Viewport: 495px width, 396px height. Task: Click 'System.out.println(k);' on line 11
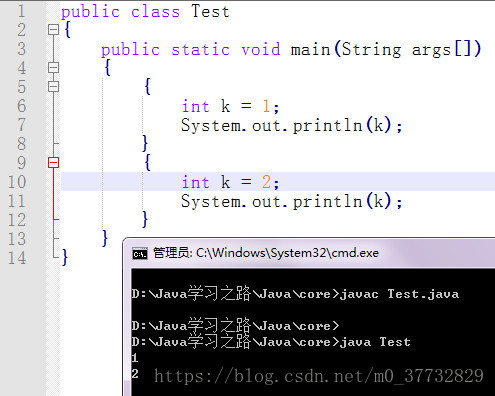point(292,202)
